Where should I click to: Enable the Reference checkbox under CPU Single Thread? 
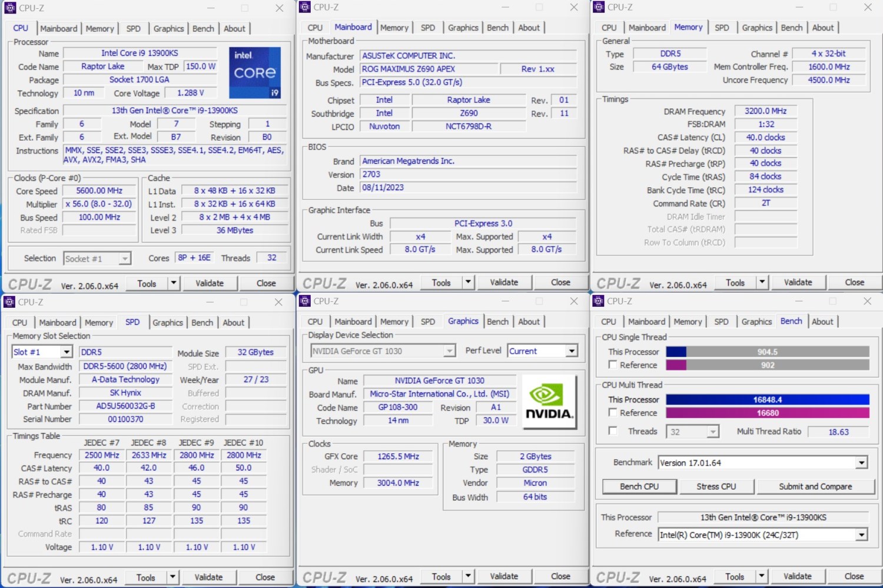point(613,365)
